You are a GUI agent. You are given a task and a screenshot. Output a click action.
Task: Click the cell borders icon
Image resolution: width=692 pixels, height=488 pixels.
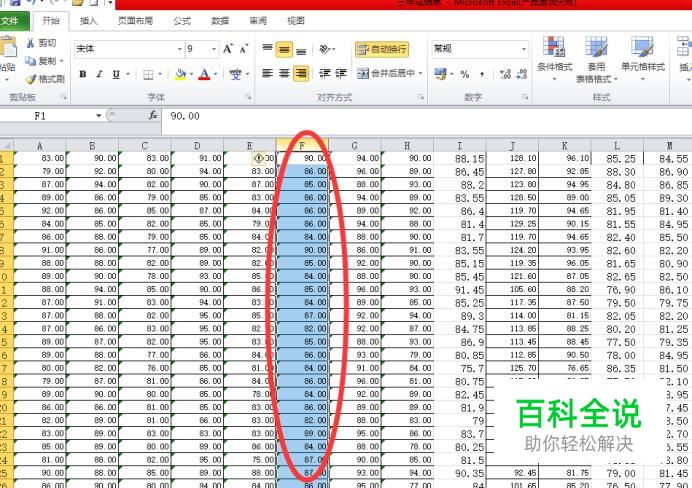click(x=148, y=75)
